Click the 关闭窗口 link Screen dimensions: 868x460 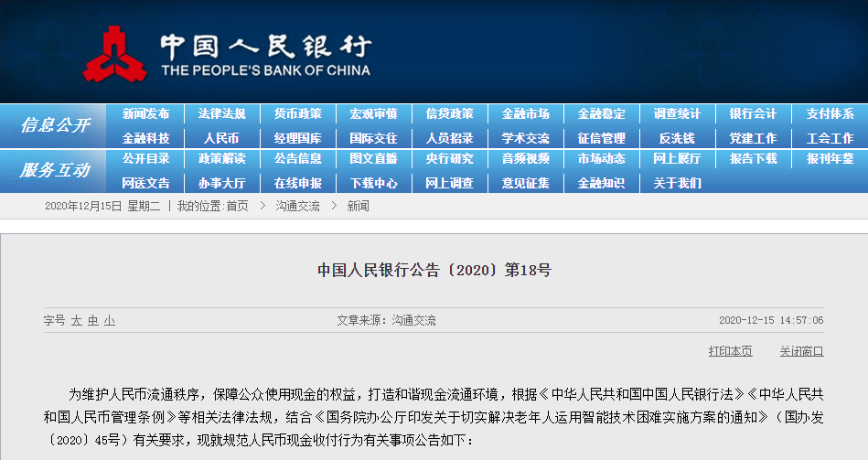click(801, 351)
